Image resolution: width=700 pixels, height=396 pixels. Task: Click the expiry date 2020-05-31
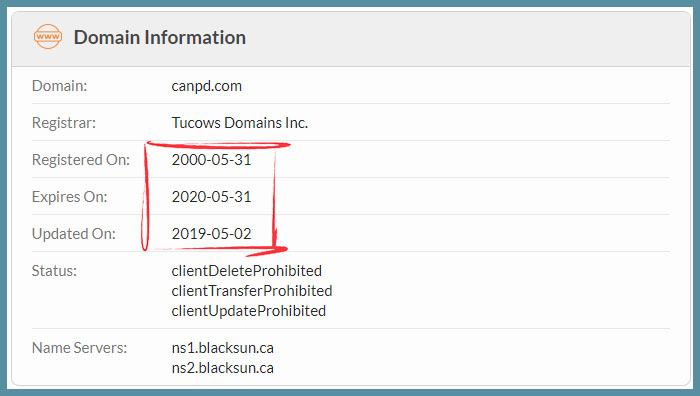[x=212, y=196]
